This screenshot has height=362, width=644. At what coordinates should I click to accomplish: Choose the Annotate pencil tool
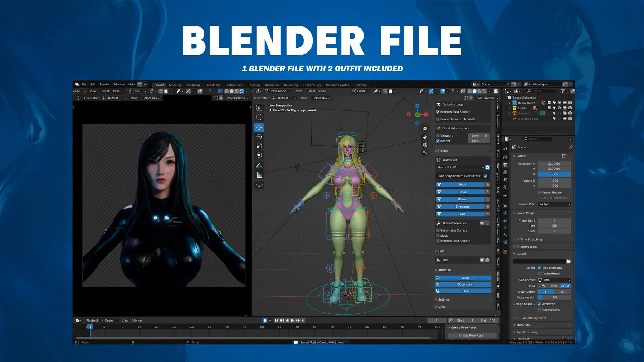(x=259, y=166)
